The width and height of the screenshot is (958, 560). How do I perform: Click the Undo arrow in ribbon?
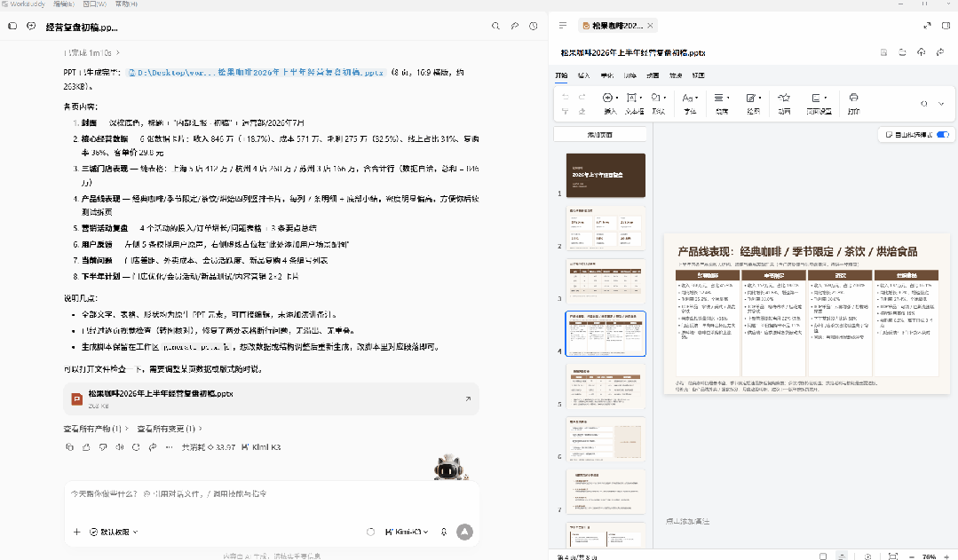pos(566,97)
